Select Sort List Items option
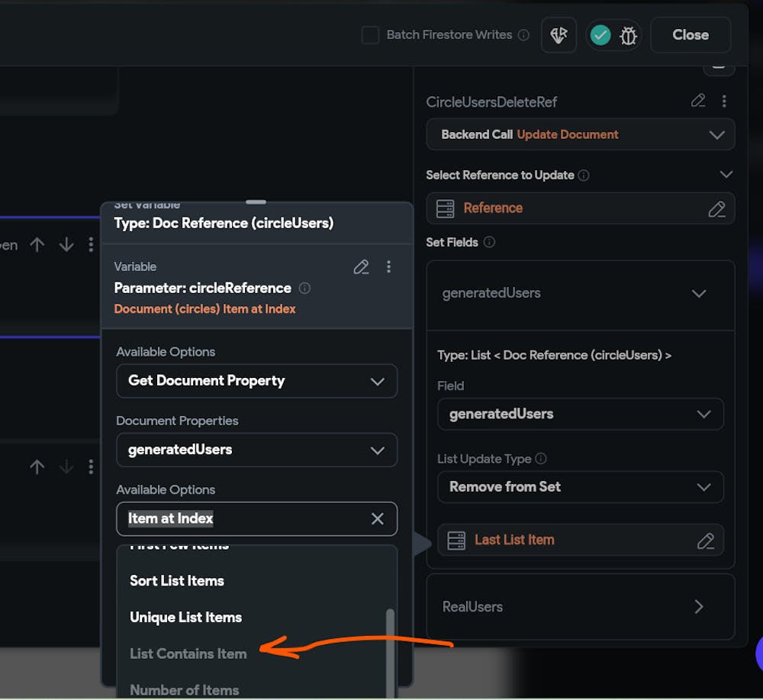The image size is (763, 700). (177, 581)
